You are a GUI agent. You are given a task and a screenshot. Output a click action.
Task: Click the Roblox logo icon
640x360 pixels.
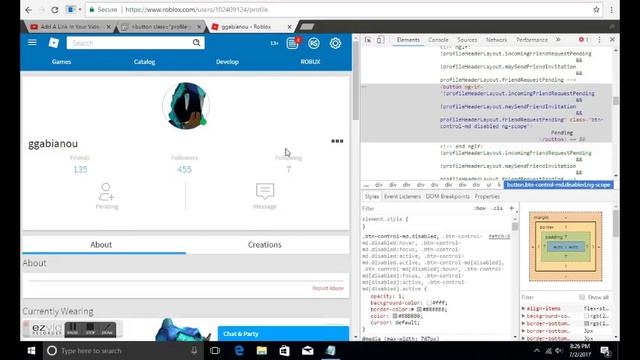pyautogui.click(x=54, y=42)
